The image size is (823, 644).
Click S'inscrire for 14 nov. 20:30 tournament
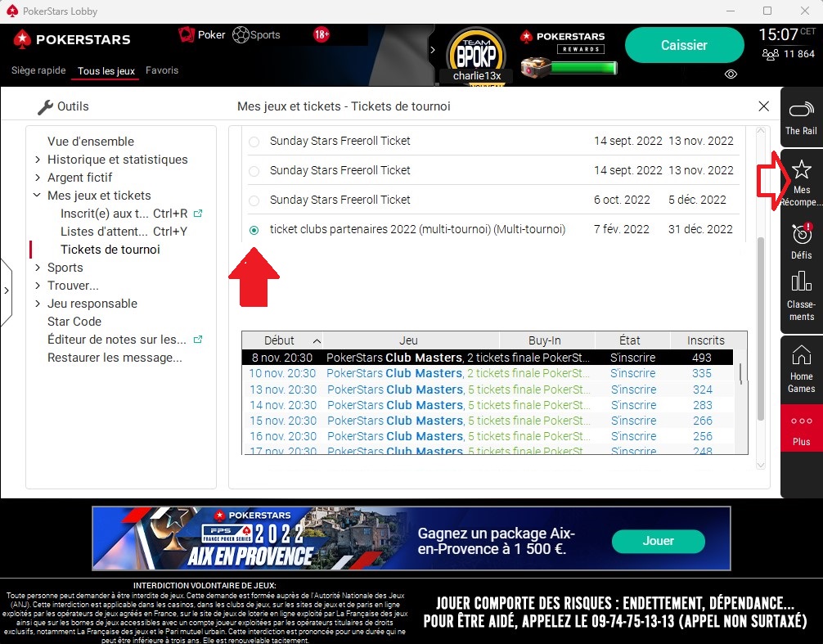coord(633,405)
